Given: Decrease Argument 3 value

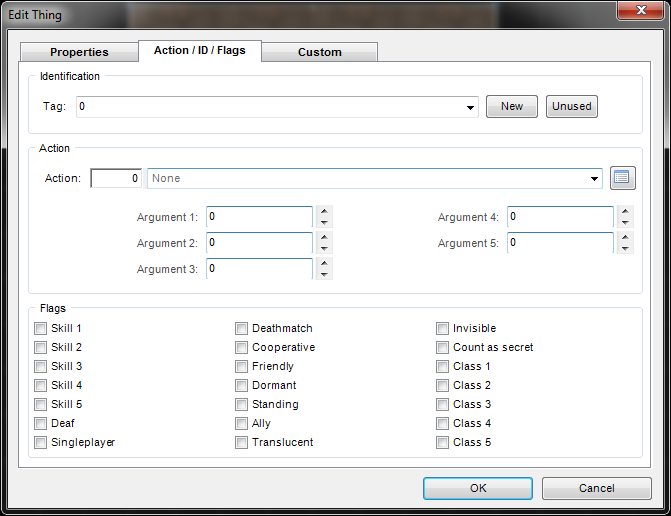Looking at the screenshot, I should [x=324, y=274].
